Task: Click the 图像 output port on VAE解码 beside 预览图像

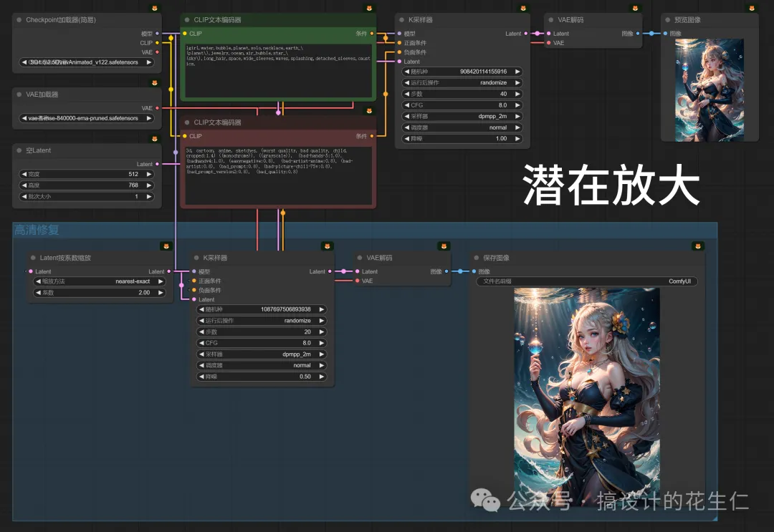Action: (x=638, y=34)
